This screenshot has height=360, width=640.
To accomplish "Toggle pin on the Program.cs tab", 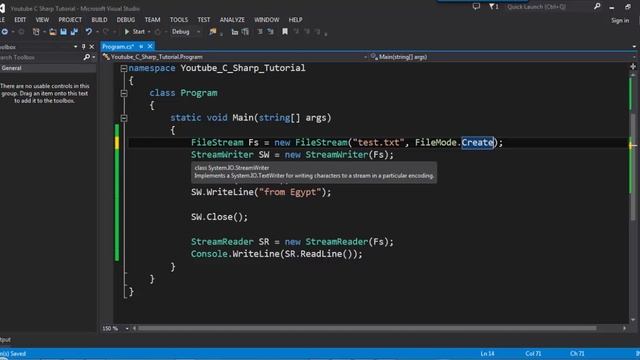I will 141,47.
